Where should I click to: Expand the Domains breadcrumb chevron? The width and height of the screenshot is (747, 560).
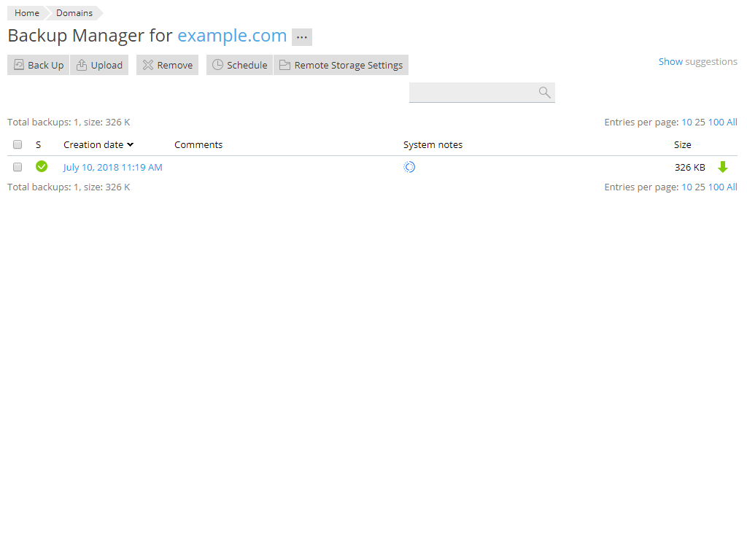point(99,13)
